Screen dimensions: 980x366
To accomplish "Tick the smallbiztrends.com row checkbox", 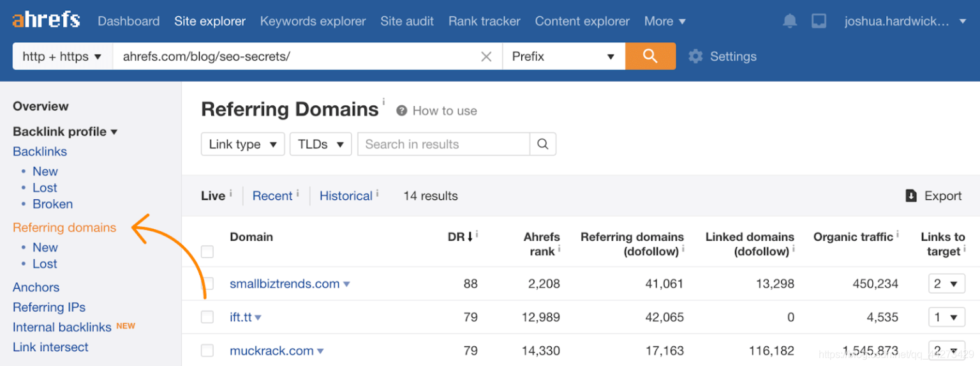I will pyautogui.click(x=207, y=284).
